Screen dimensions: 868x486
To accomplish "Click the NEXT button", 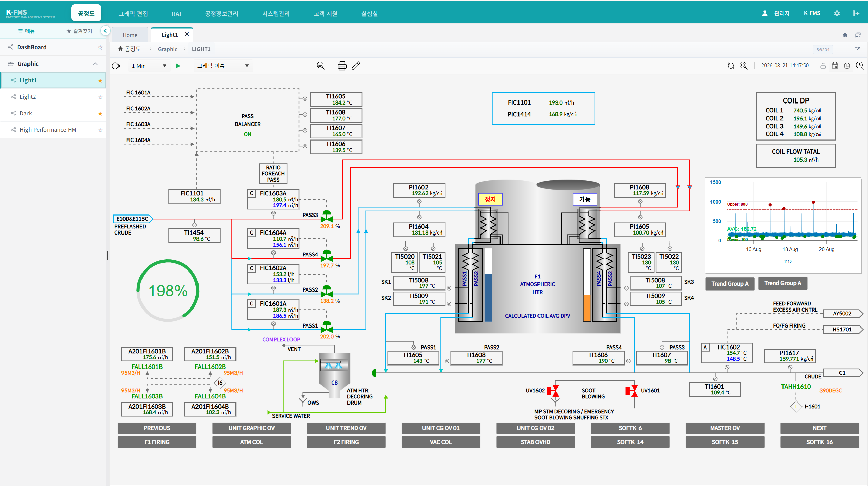I will (x=819, y=428).
